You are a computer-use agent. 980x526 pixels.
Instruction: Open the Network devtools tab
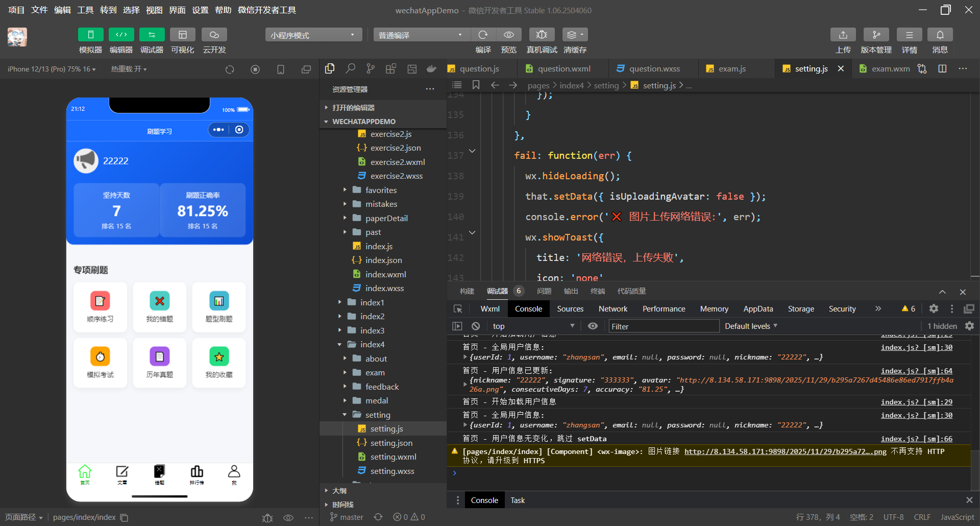click(613, 308)
